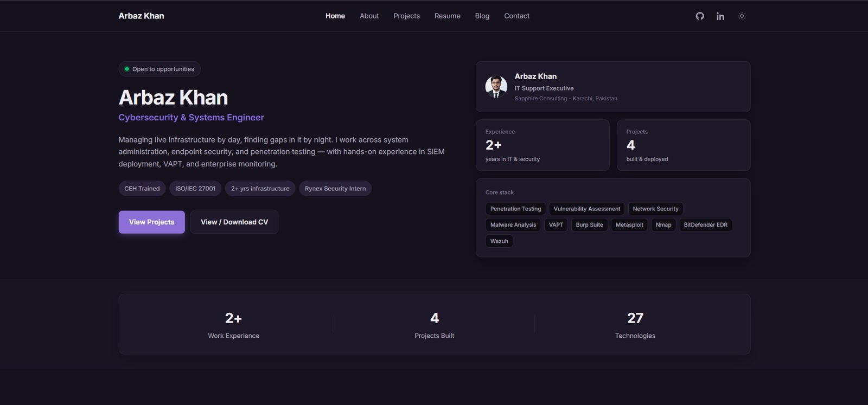Click the Penetration Testing chip
Screen dimensions: 868x405
click(516, 209)
